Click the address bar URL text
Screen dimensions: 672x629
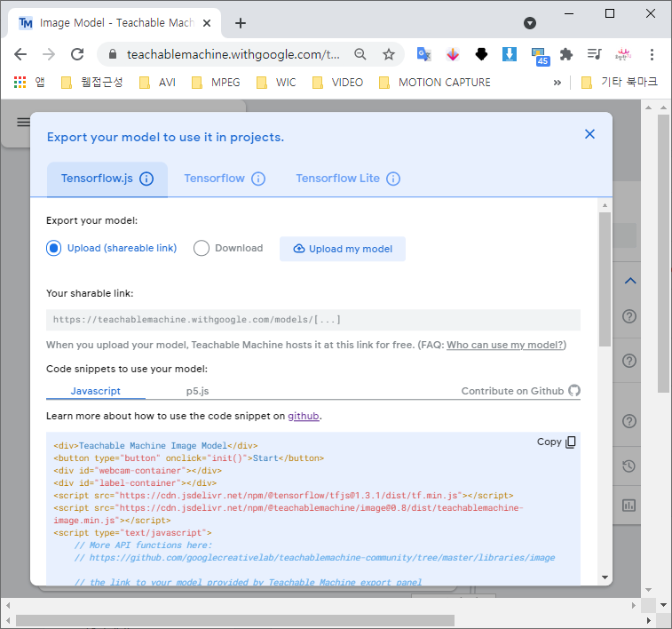coord(233,54)
